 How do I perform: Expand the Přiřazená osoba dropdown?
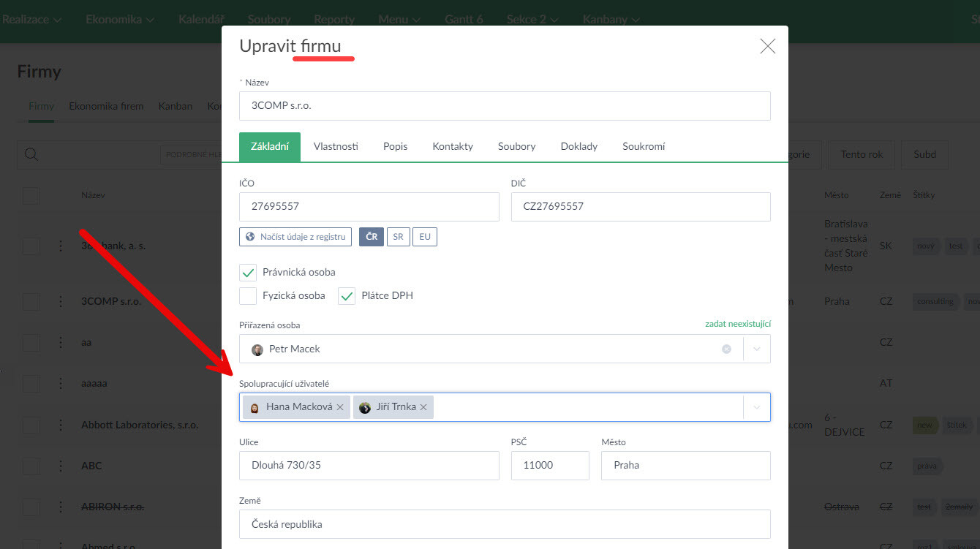coord(757,349)
